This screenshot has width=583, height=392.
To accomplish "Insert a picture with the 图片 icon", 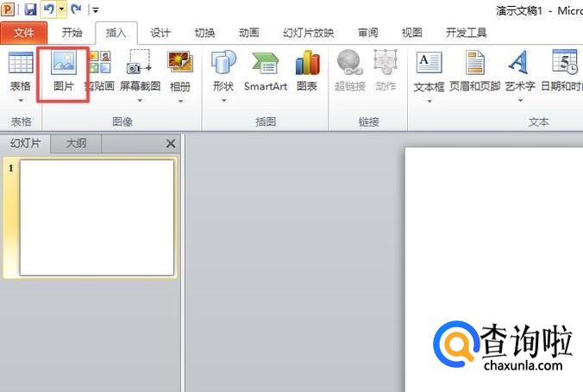I will pos(64,62).
